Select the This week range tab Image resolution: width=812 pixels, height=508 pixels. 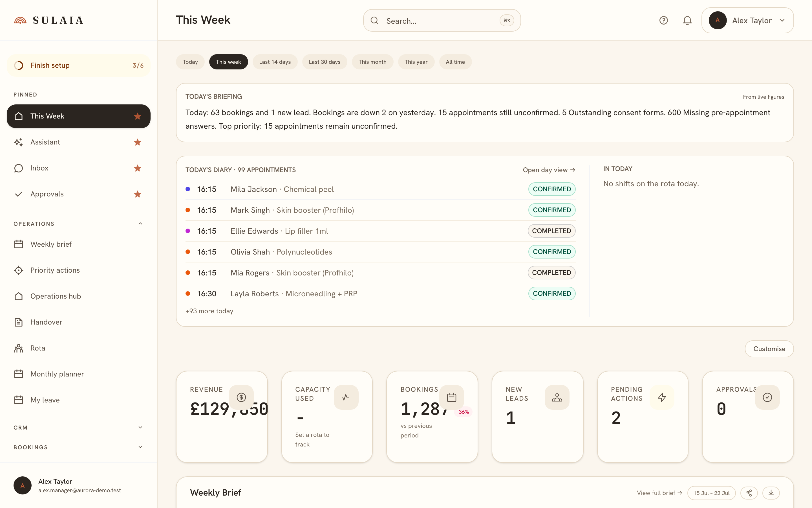click(x=228, y=62)
